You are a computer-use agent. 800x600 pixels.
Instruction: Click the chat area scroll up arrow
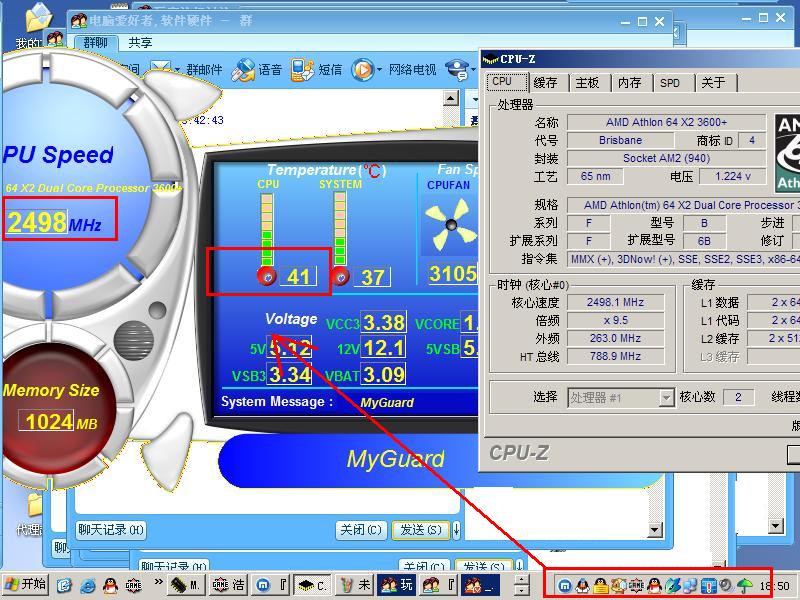point(451,98)
